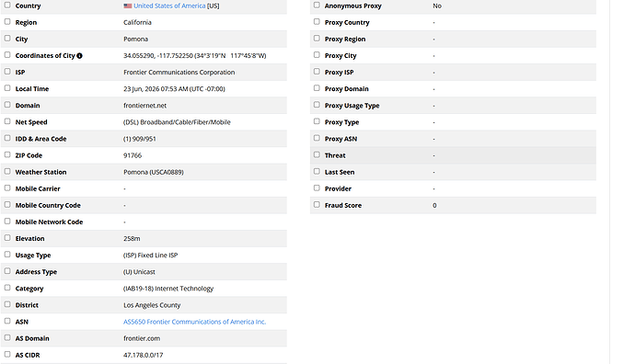Open the AS5650 Frontier Communications link
The image size is (635, 364).
click(194, 322)
